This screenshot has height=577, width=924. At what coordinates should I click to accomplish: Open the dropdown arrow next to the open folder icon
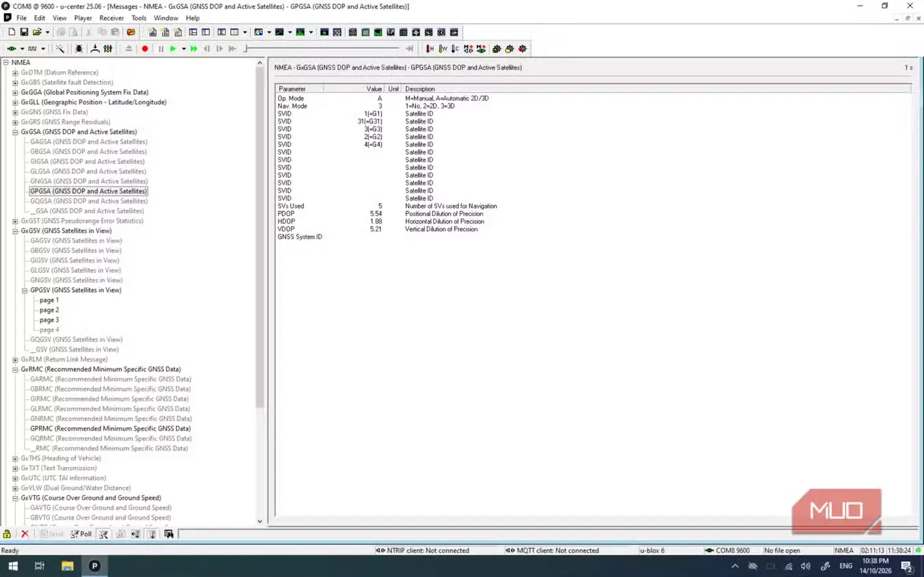pos(47,32)
